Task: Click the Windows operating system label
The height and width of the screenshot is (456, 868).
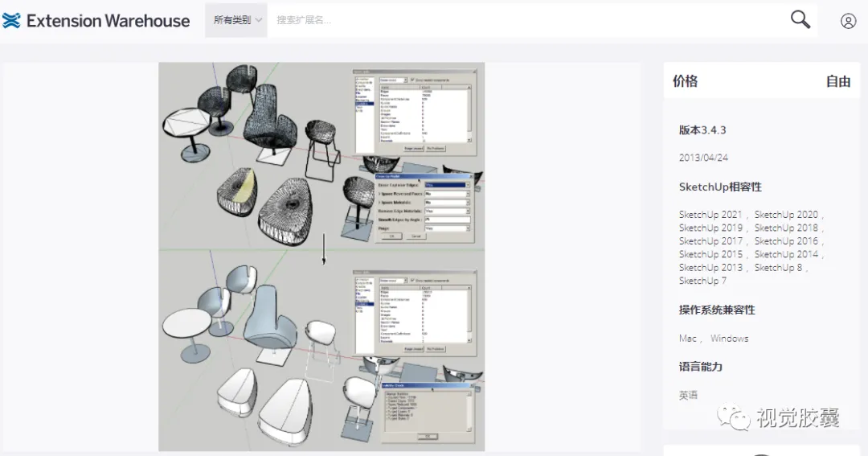Action: click(x=729, y=338)
